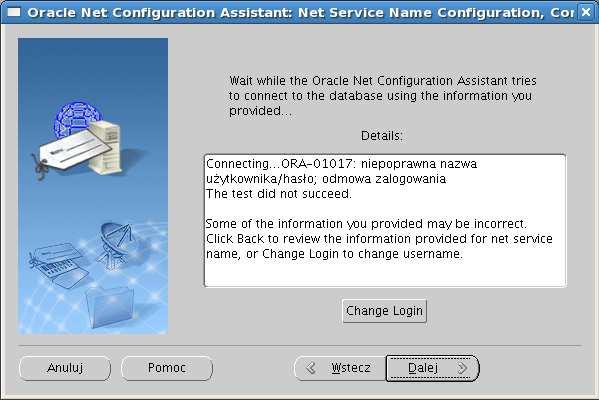Click the 'Some of the information' sentence
The height and width of the screenshot is (400, 599).
coord(366,223)
